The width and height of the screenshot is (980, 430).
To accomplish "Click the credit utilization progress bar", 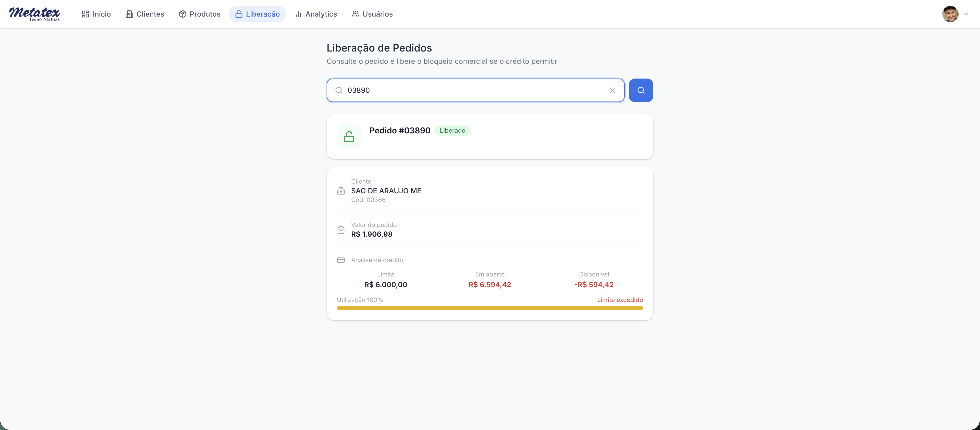I will [490, 308].
